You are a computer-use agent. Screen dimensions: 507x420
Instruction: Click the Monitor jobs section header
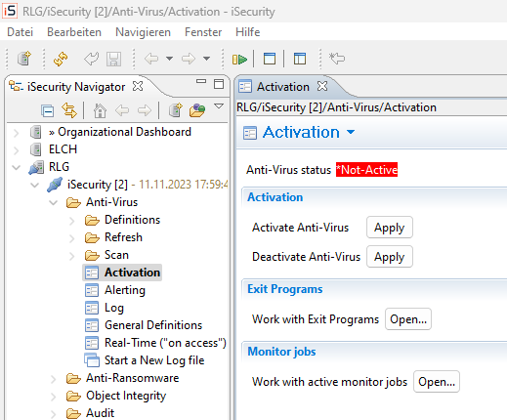click(x=281, y=352)
